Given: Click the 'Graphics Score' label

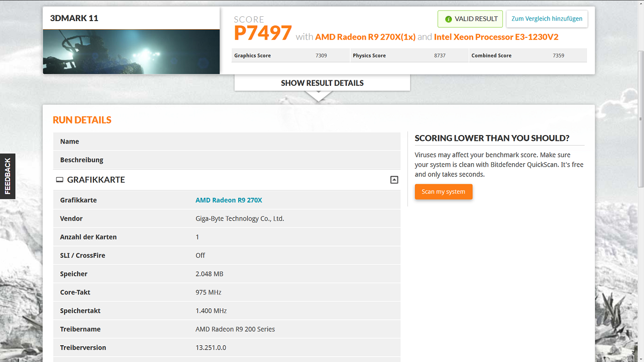Looking at the screenshot, I should click(x=253, y=56).
